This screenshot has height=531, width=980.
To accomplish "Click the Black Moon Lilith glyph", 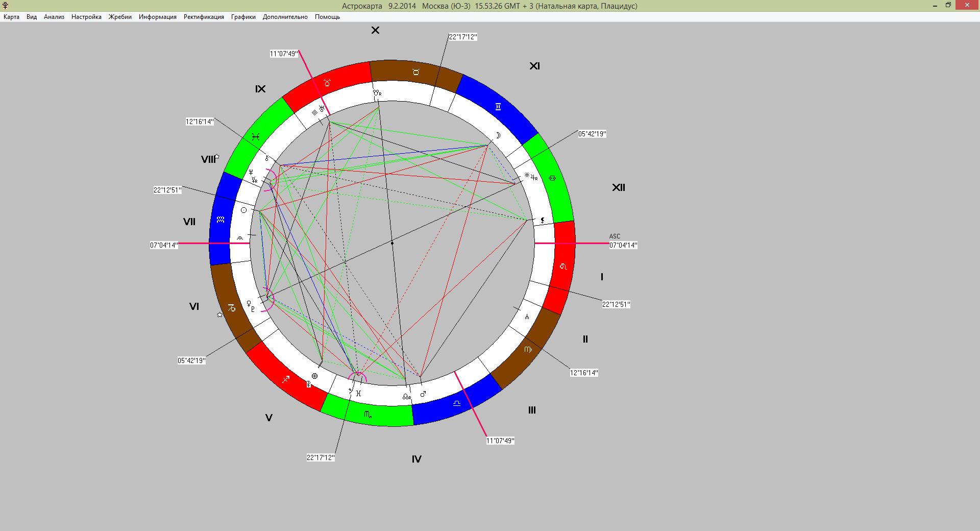I will (x=543, y=221).
